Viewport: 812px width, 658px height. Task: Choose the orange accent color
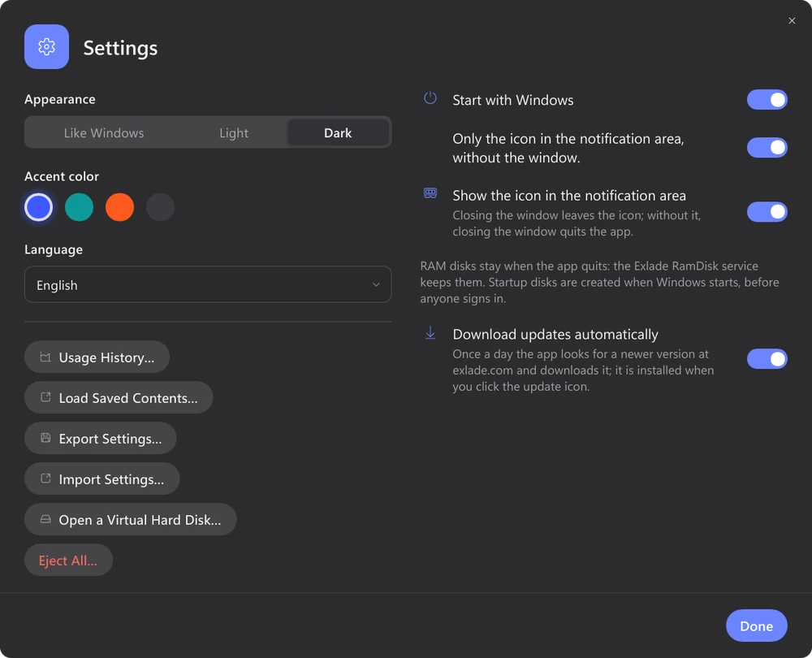click(x=119, y=207)
